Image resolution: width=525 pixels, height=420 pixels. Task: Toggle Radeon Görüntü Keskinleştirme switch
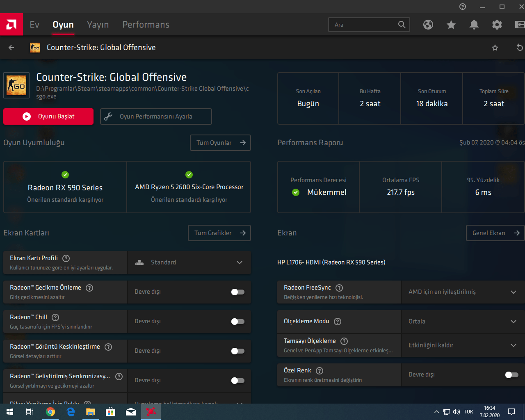(238, 351)
